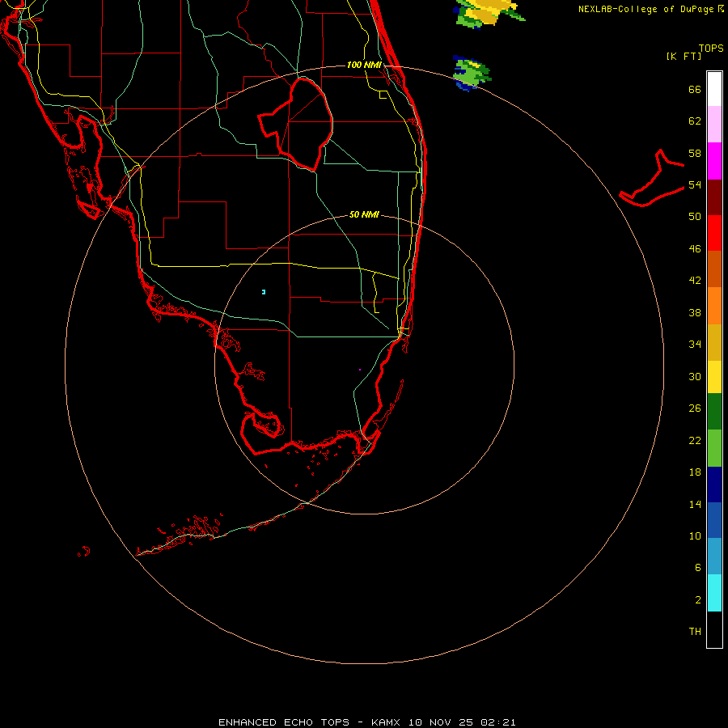
Task: Click the '10' scale label
Action: [x=695, y=536]
